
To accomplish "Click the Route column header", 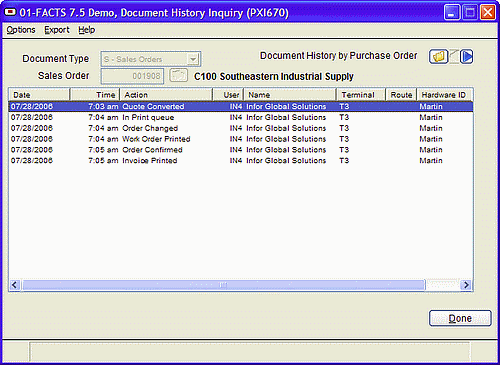I will point(401,95).
